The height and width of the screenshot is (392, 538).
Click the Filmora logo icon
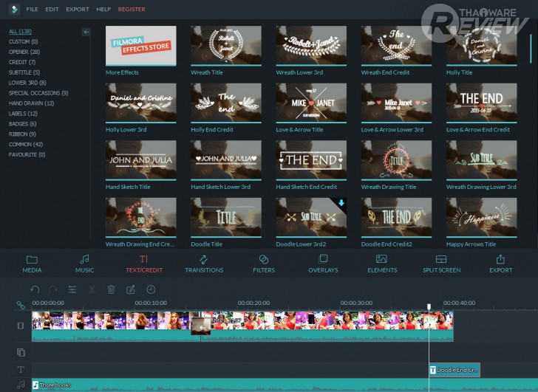(15, 10)
